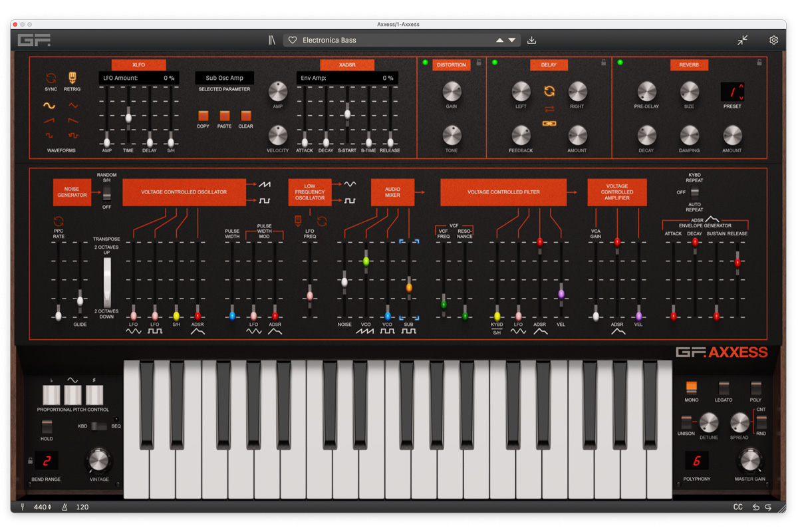Click the Sub Osc Amp parameter display

tap(224, 78)
